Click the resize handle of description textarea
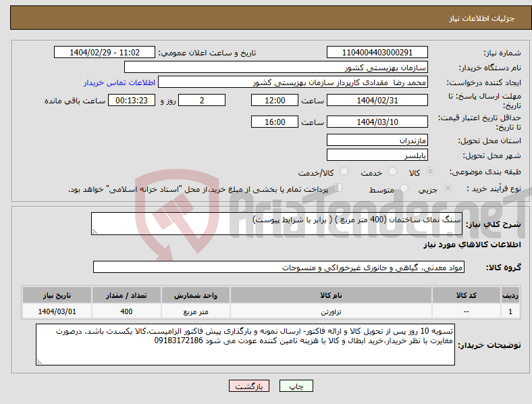The image size is (532, 404). (x=95, y=232)
